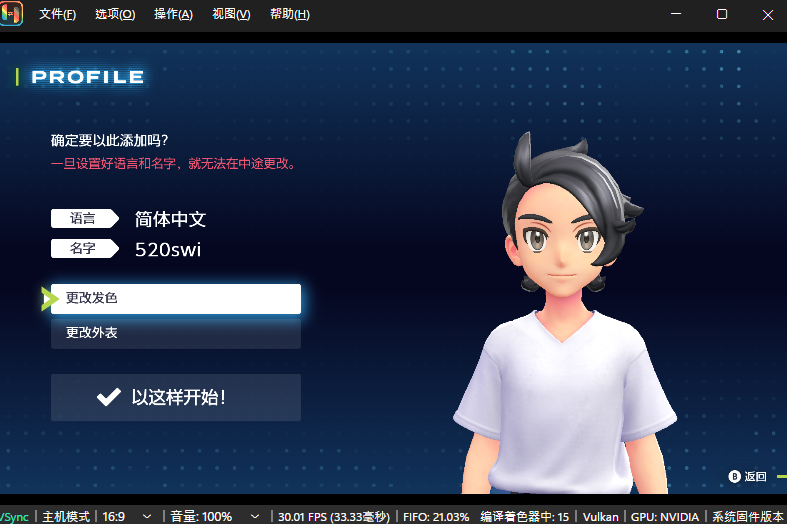Open the 帮助(H) menu
The width and height of the screenshot is (787, 524).
(x=289, y=15)
